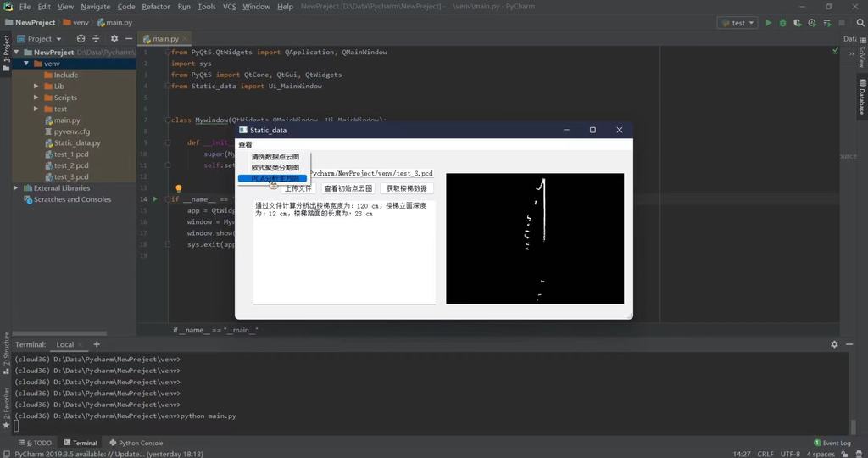Open the Refactor menu

(156, 7)
